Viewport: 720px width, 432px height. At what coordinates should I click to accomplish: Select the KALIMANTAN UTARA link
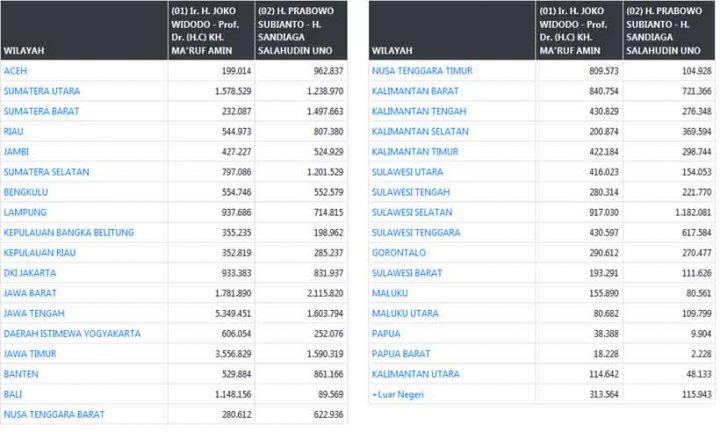pos(414,374)
